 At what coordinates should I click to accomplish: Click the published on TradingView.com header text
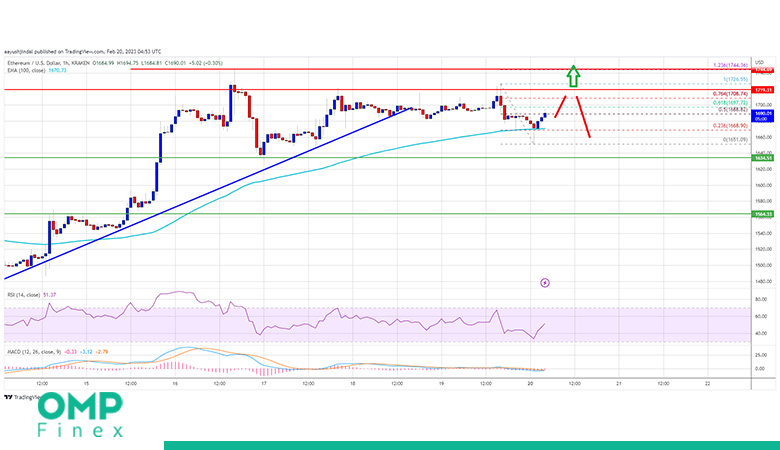[x=83, y=52]
